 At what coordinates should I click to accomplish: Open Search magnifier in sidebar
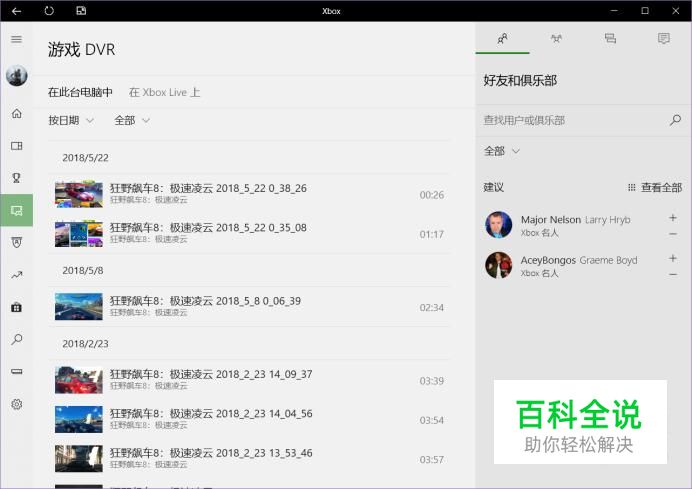16,339
